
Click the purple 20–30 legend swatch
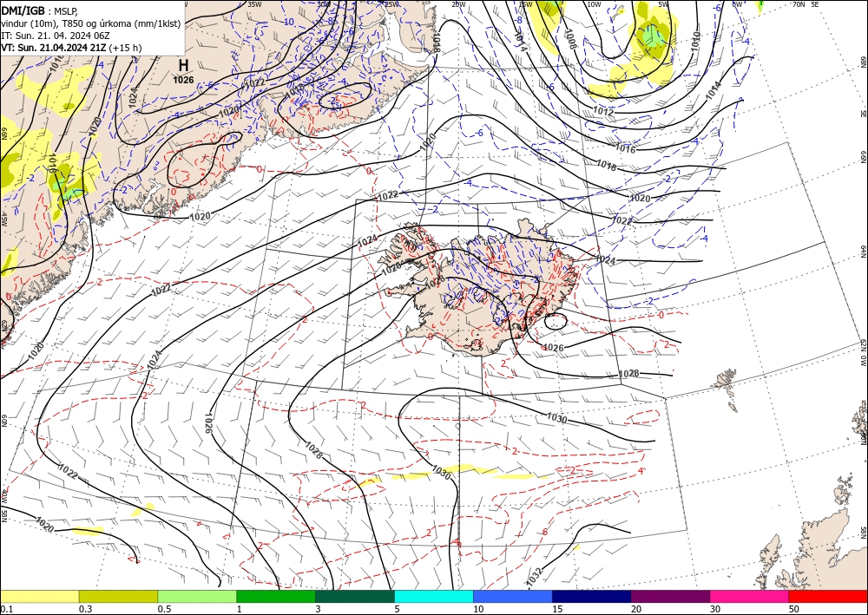[670, 596]
